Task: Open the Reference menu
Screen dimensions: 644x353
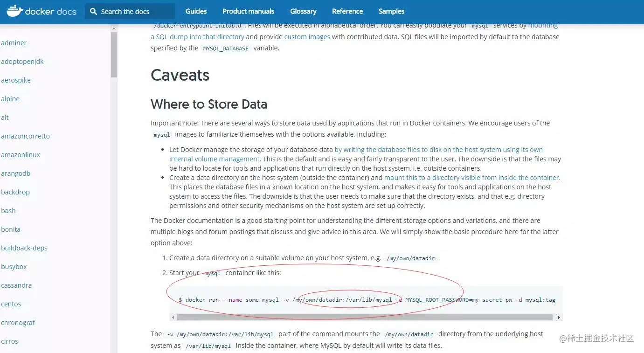Action: 347,11
